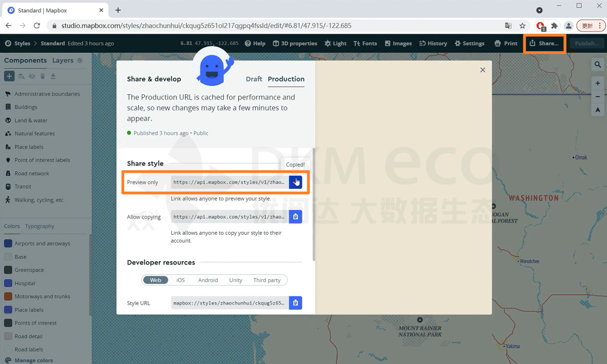Click the Style URL field
Viewport: 607px width, 364px height.
pyautogui.click(x=230, y=303)
